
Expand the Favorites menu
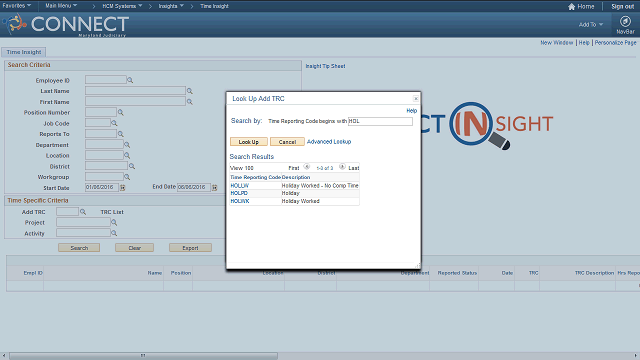pos(16,6)
